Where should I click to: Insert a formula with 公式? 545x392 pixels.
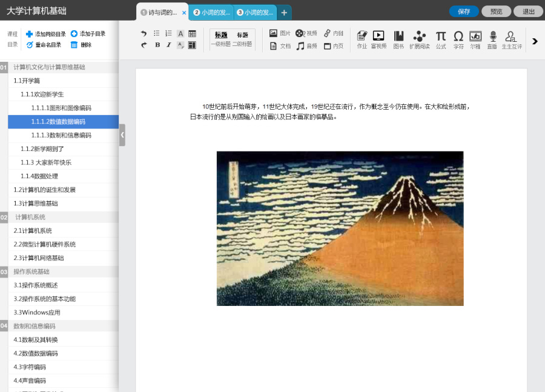click(441, 39)
